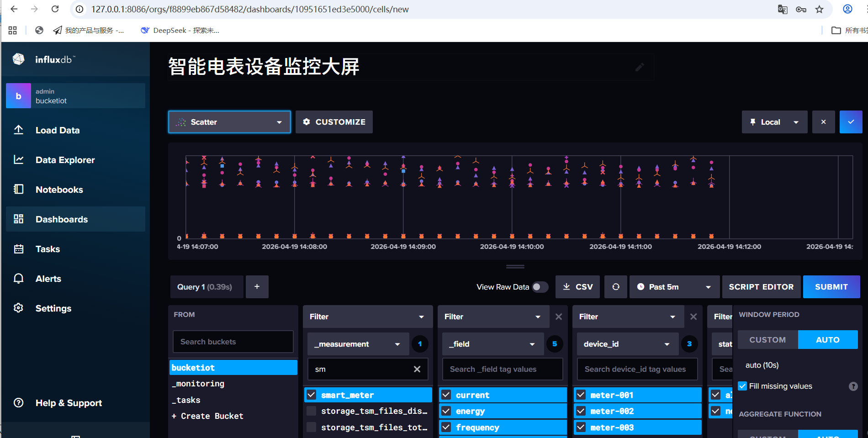Open Help & Support question icon
This screenshot has height=438, width=868.
(19, 403)
